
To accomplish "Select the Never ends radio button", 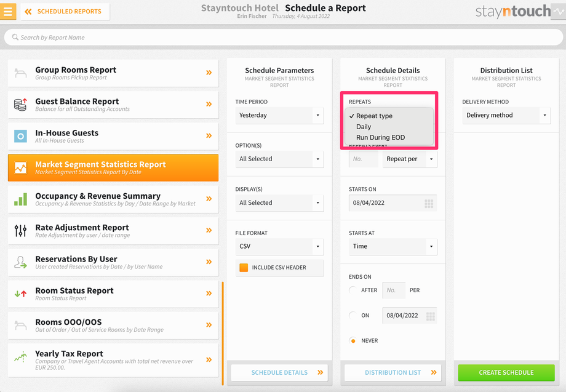I will 353,341.
